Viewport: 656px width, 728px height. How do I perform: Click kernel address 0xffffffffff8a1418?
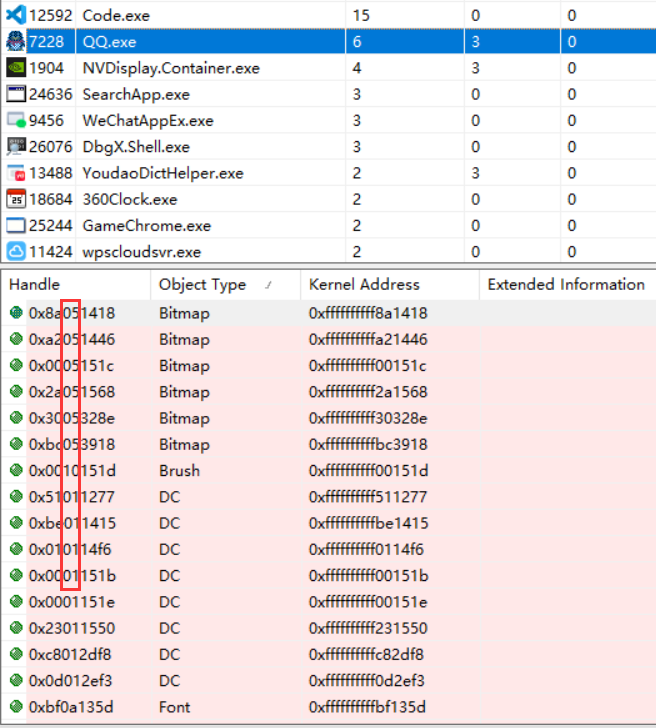pos(368,313)
